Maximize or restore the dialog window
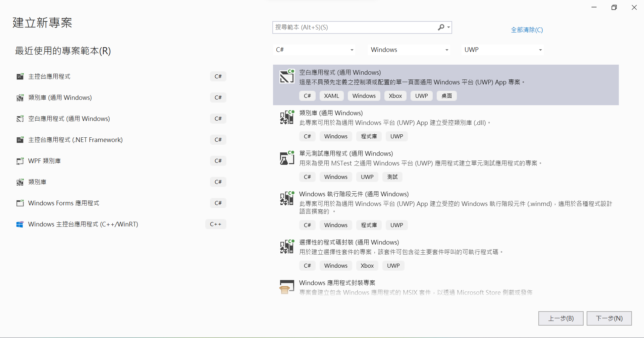The width and height of the screenshot is (644, 338). pyautogui.click(x=614, y=7)
